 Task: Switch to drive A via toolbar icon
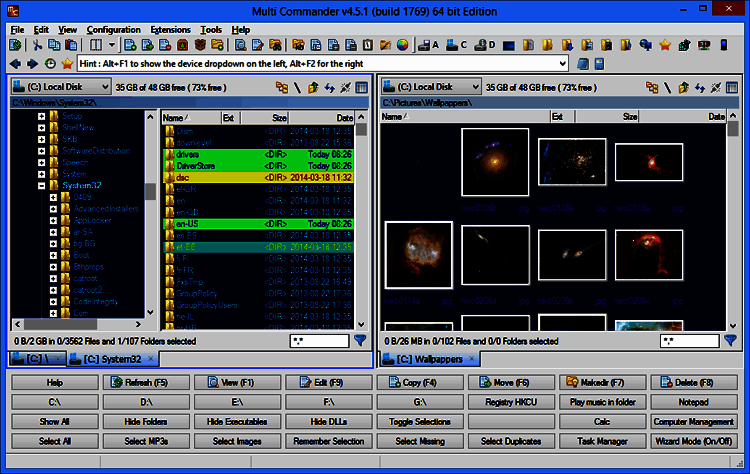pyautogui.click(x=428, y=45)
